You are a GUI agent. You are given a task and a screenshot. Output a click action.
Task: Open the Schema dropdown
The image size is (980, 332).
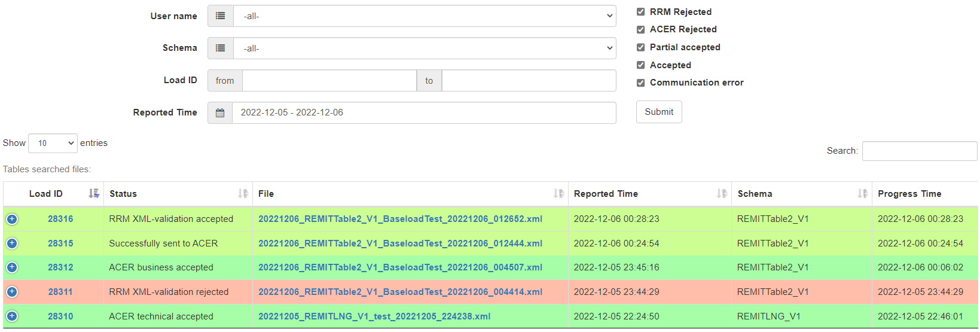click(x=425, y=48)
